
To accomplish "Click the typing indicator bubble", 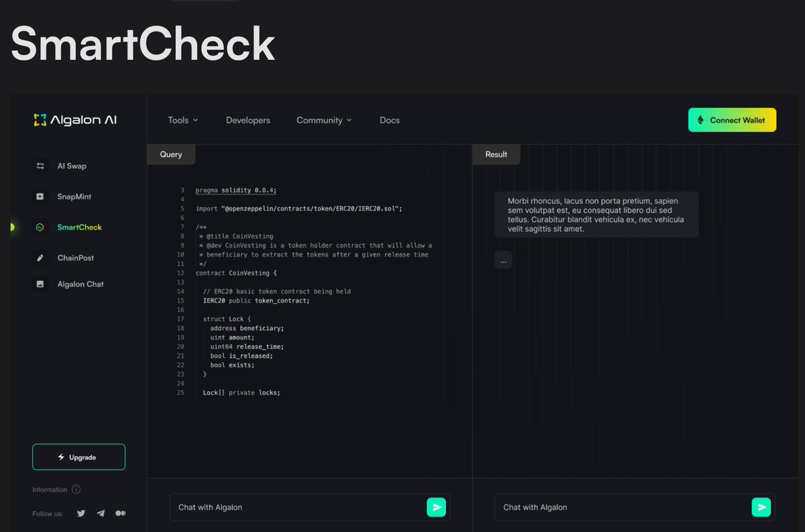I will pos(503,260).
